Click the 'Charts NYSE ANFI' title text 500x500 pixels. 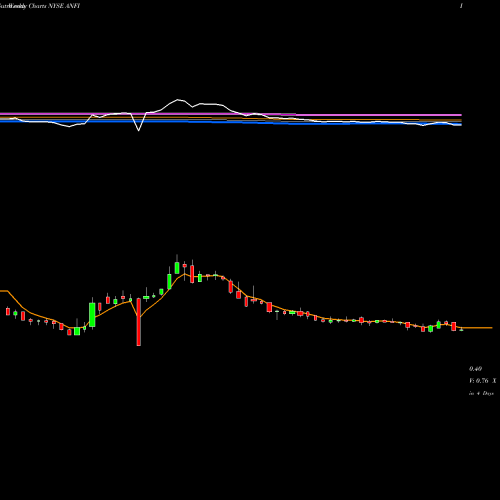[x=54, y=6]
